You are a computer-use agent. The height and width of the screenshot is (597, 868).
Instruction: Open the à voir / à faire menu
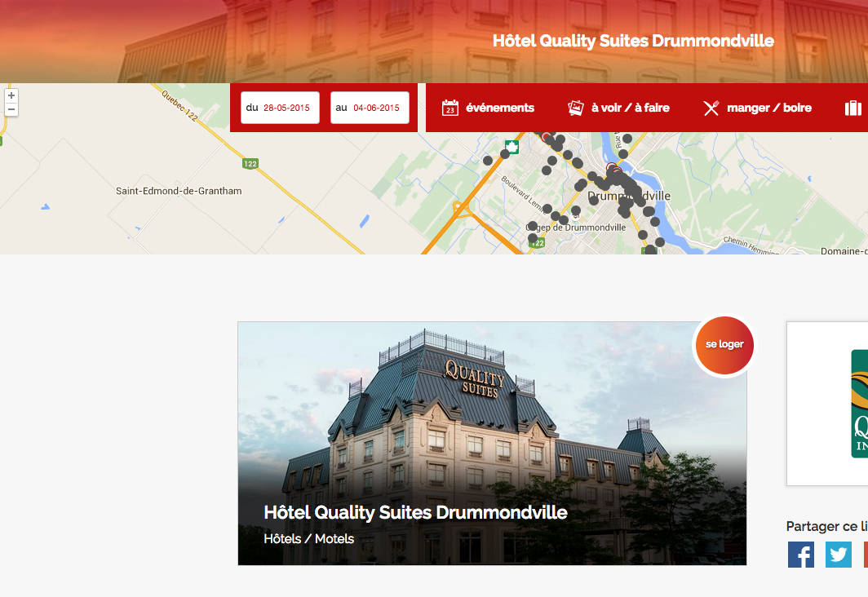pyautogui.click(x=618, y=108)
